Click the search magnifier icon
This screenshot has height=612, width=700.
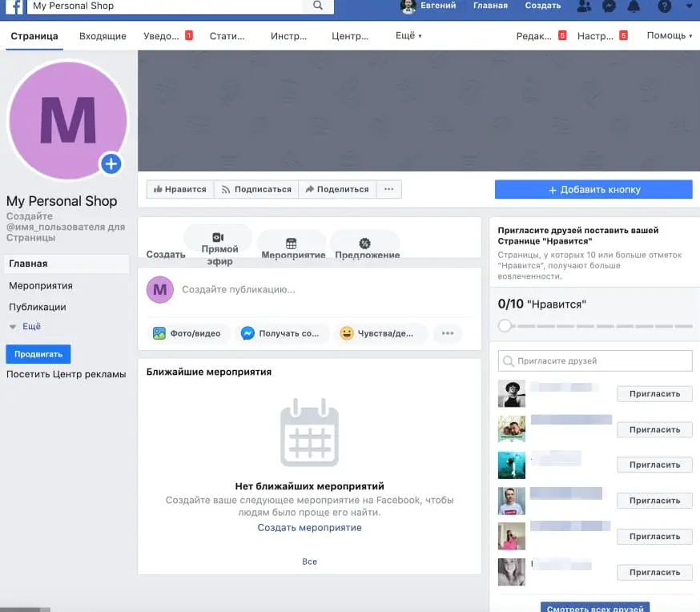[318, 6]
